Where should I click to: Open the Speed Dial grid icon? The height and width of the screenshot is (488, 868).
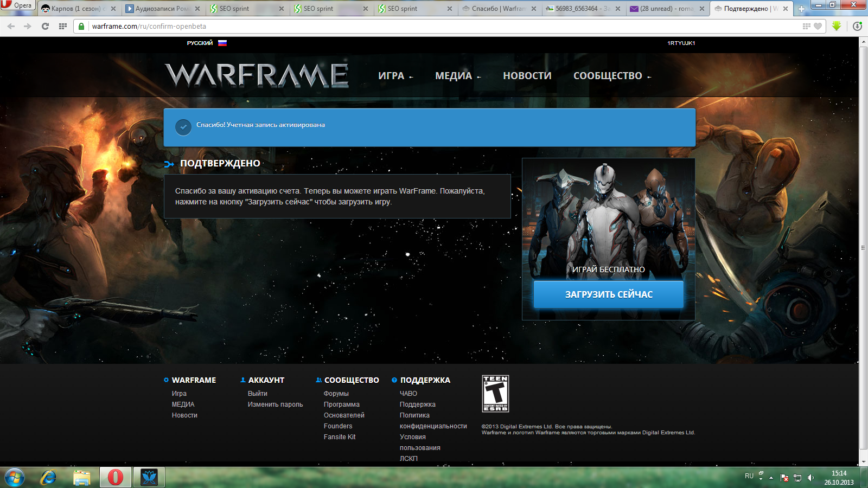[63, 26]
